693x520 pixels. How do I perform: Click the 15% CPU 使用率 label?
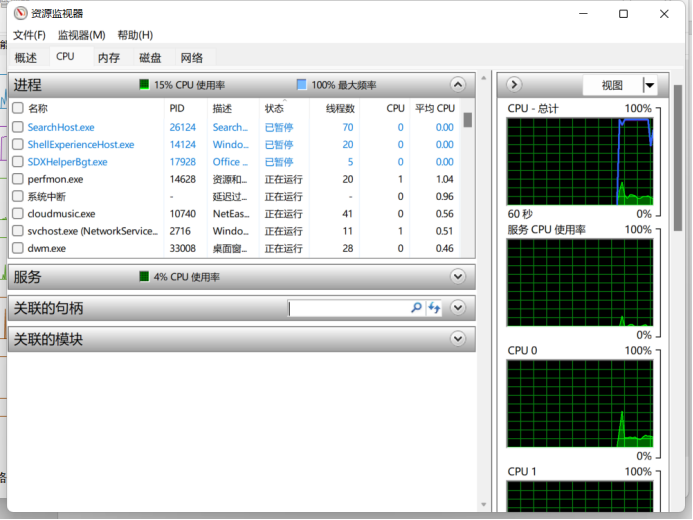click(x=190, y=85)
